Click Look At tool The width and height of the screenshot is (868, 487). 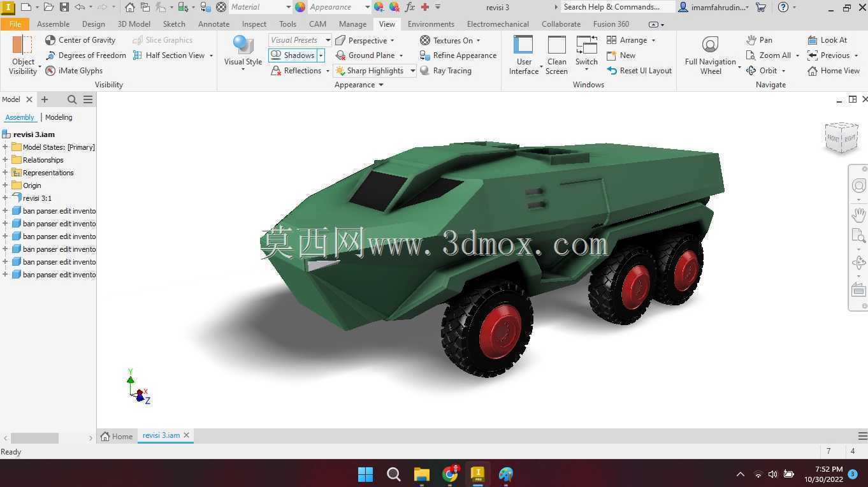827,40
